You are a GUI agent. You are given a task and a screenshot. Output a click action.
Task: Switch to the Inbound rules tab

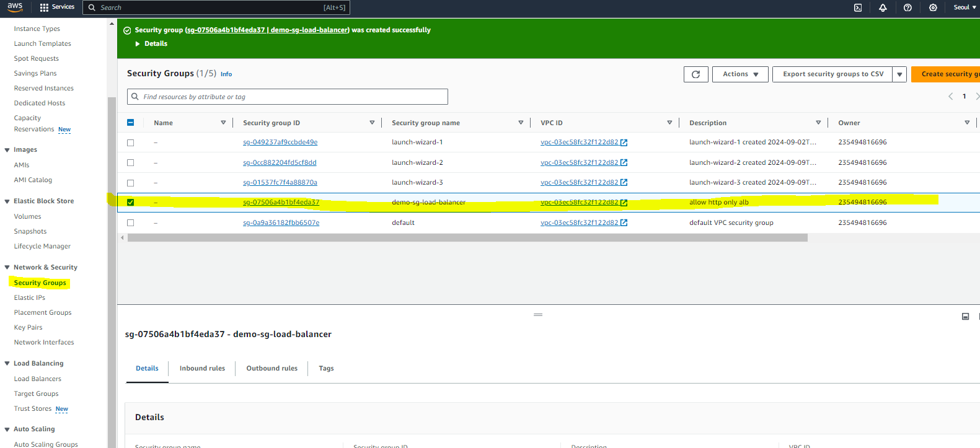click(x=202, y=368)
